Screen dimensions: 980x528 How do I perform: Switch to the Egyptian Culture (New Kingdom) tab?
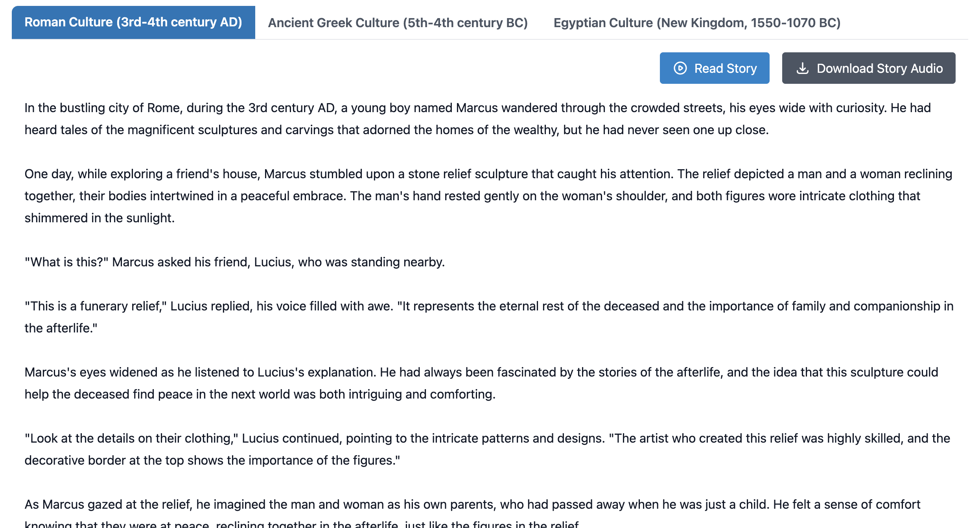point(697,22)
